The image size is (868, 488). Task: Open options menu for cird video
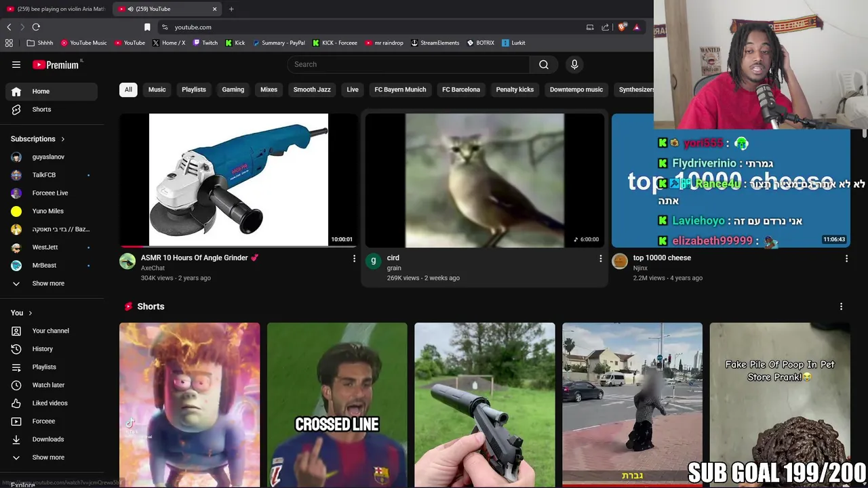click(600, 258)
